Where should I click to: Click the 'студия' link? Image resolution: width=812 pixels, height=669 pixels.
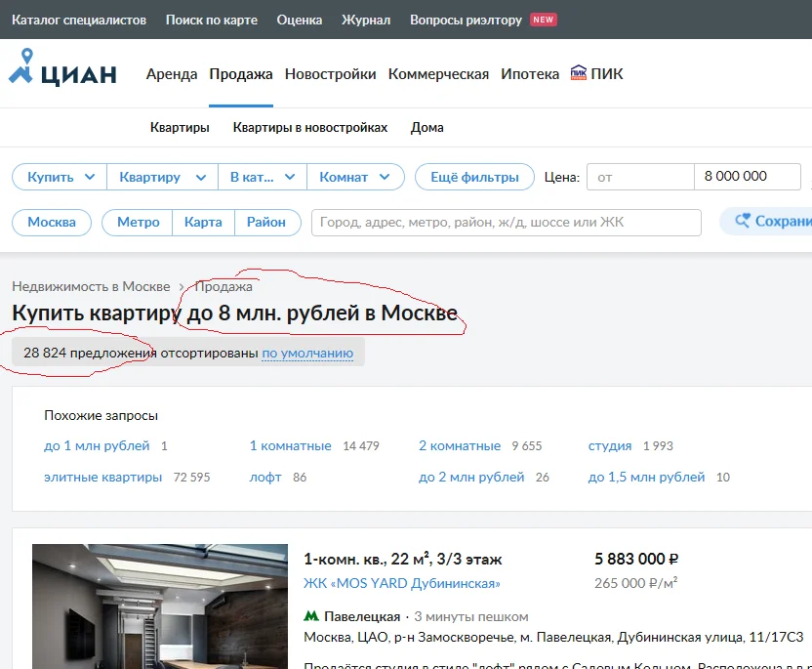point(610,445)
